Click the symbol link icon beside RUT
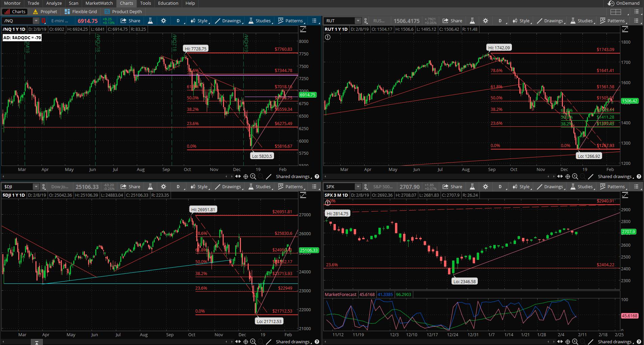Image resolution: width=644 pixels, height=345 pixels. [x=366, y=21]
